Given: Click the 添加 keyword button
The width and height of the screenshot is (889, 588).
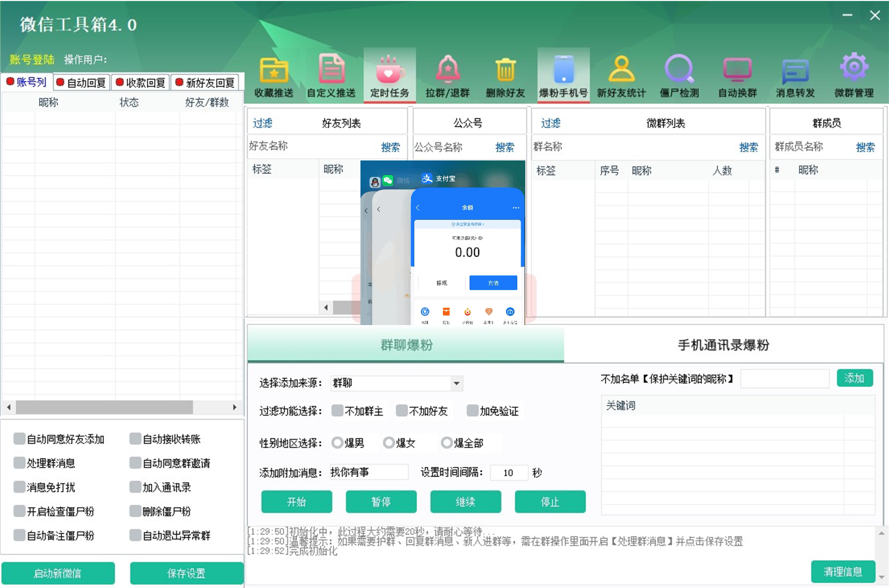Looking at the screenshot, I should [855, 378].
